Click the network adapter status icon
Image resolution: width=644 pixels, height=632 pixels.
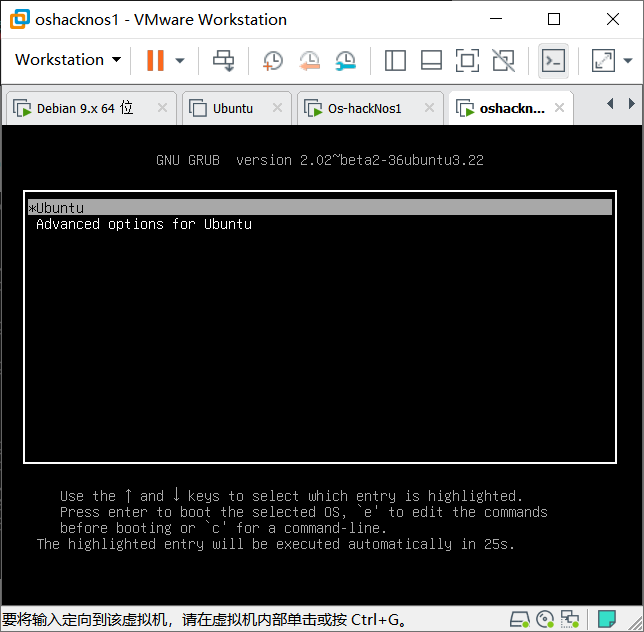coord(570,619)
